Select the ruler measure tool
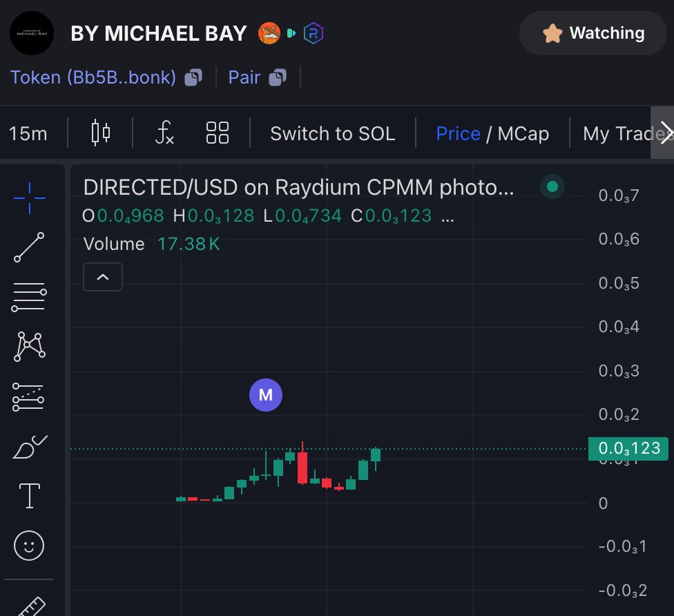Screen dimensions: 674x616 pyautogui.click(x=32, y=606)
